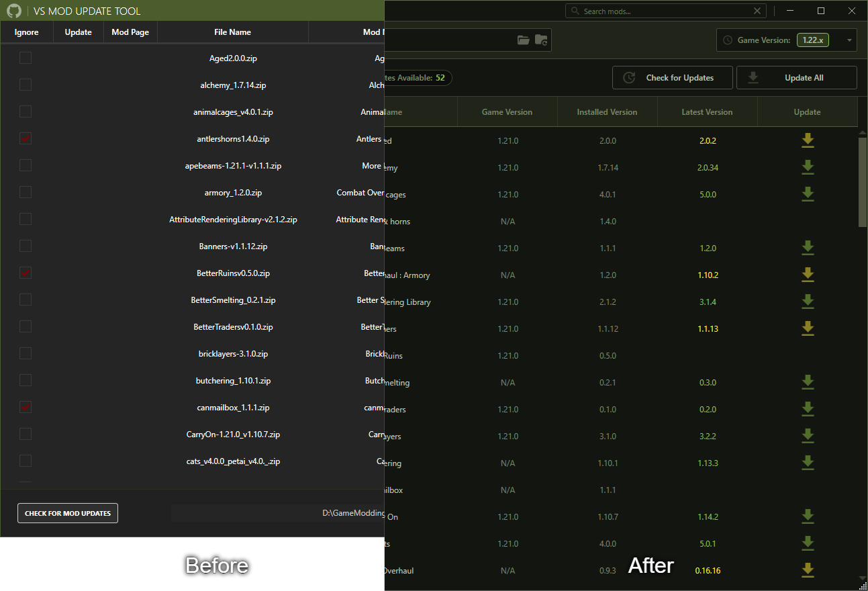
Task: Click Update All button
Action: 796,78
